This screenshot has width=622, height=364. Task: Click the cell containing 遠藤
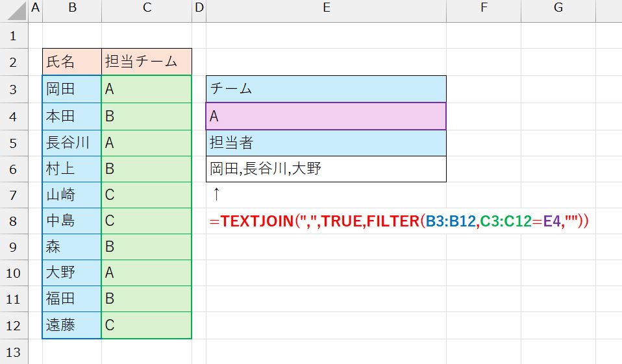click(x=72, y=325)
